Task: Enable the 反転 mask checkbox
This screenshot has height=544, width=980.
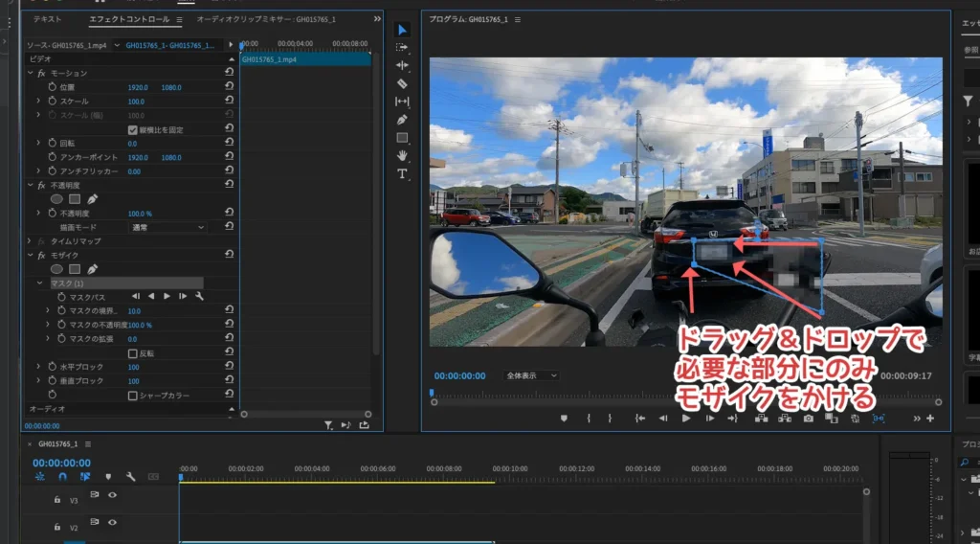Action: 133,353
